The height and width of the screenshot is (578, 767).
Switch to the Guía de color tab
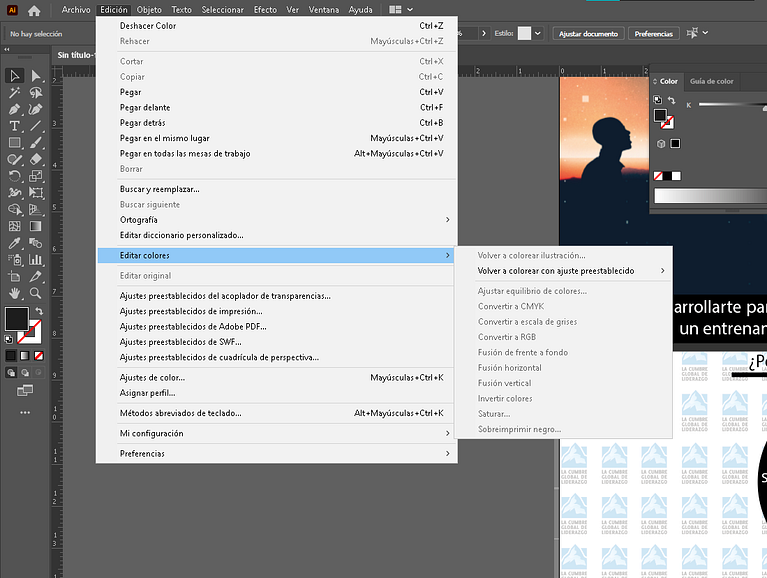[711, 81]
